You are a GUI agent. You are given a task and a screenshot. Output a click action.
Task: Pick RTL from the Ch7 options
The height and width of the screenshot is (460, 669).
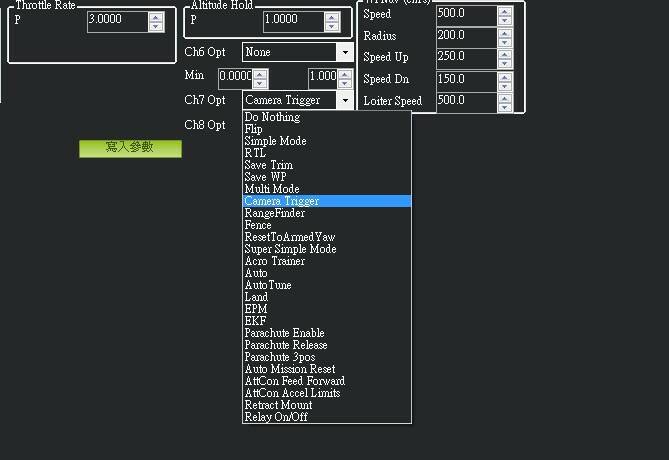[x=255, y=153]
